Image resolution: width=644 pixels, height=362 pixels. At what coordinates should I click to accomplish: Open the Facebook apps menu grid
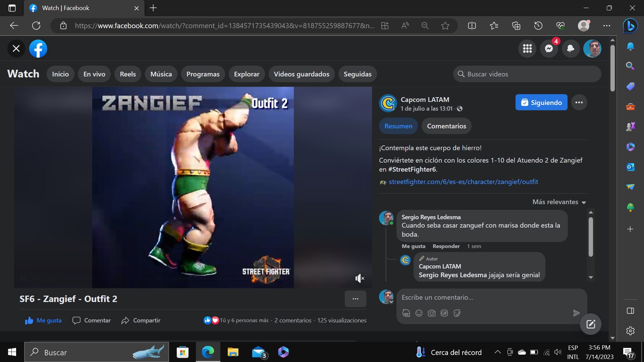(527, 49)
